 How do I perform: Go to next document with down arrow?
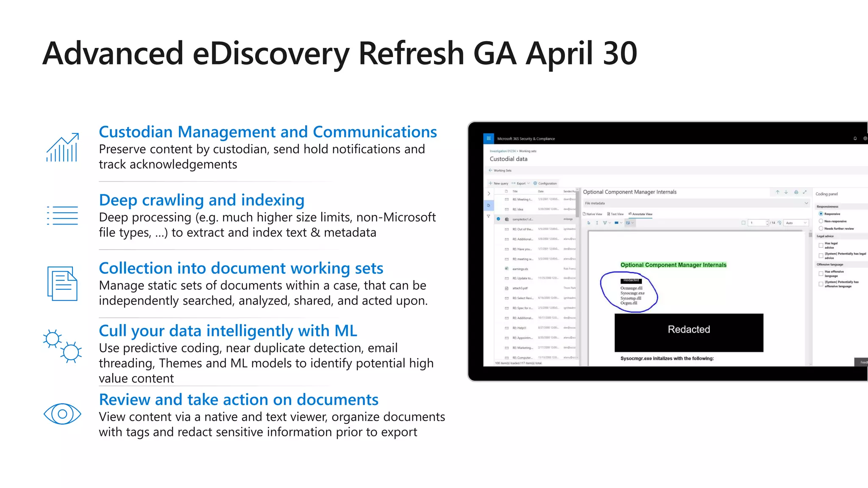click(786, 192)
